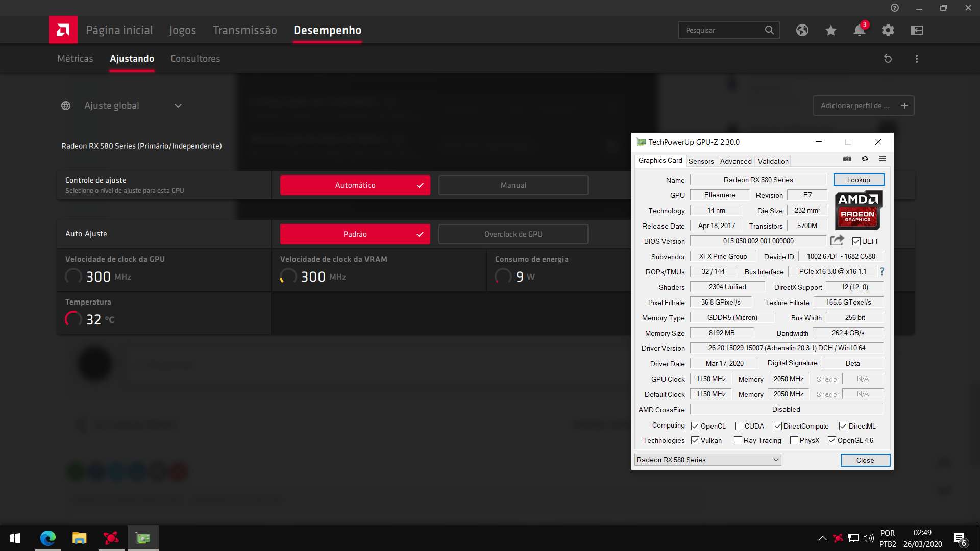Viewport: 980px width, 551px height.
Task: Click GPU-Z screenshot camera icon
Action: pyautogui.click(x=847, y=159)
